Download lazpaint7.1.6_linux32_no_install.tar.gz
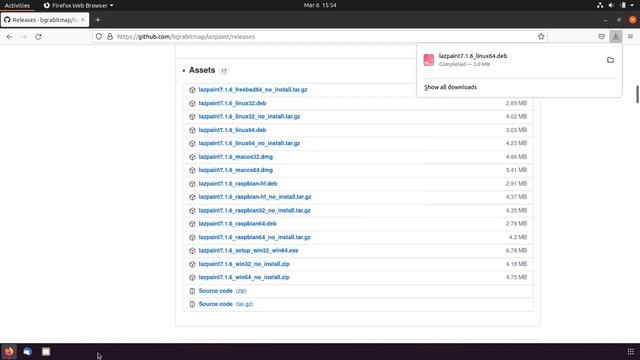The height and width of the screenshot is (360, 640). click(249, 117)
